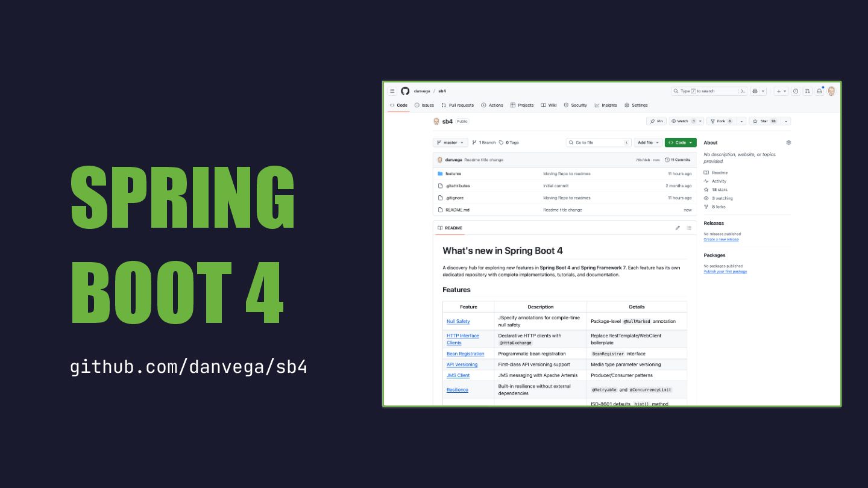Click danvega in the repository breadcrumb
Image resolution: width=868 pixels, height=488 pixels.
pyautogui.click(x=421, y=91)
